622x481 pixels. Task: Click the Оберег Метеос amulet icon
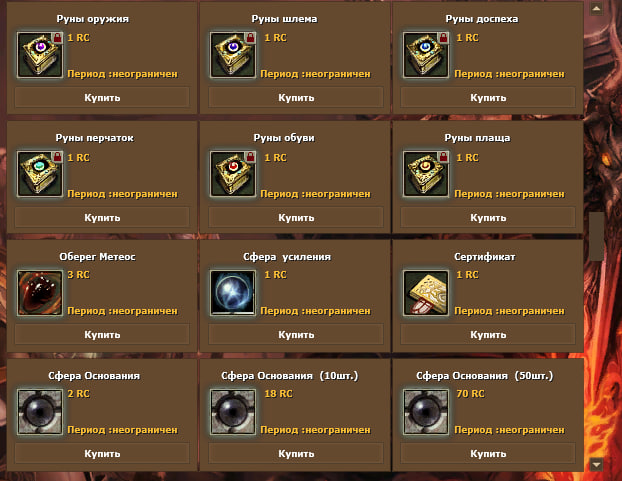[x=40, y=293]
